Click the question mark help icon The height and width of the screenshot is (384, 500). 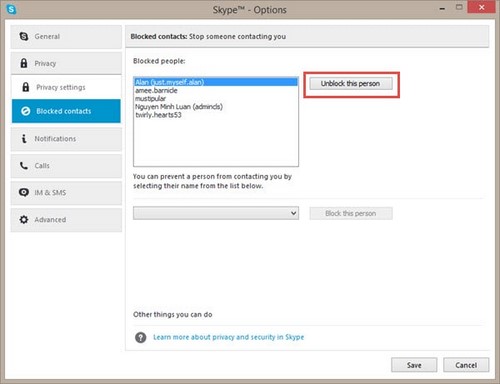point(141,337)
